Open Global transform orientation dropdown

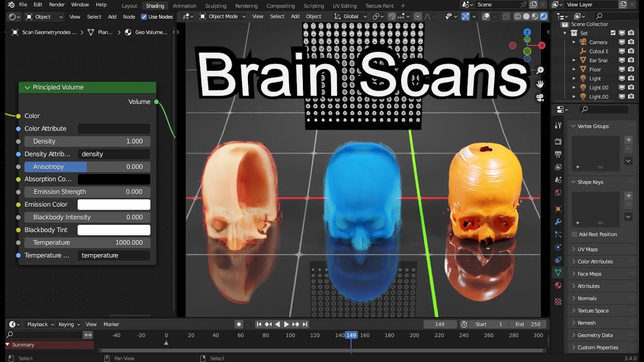tap(350, 16)
